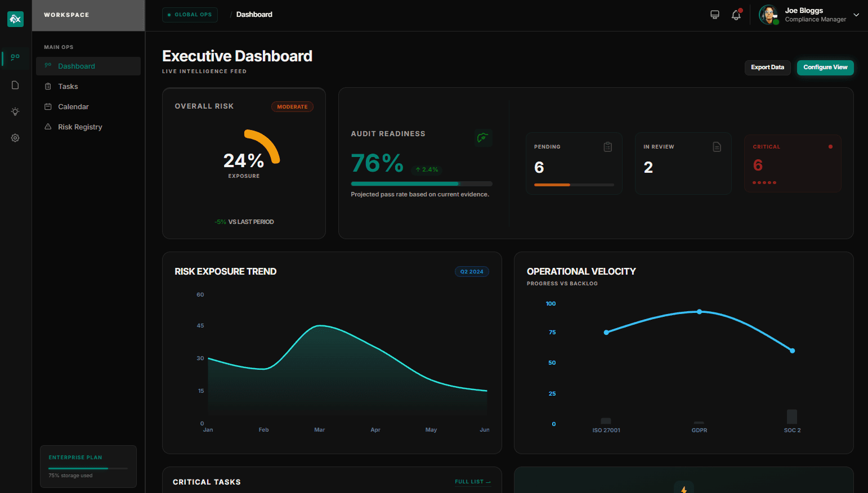
Task: Click the SOC 2 backlog bar
Action: [792, 416]
